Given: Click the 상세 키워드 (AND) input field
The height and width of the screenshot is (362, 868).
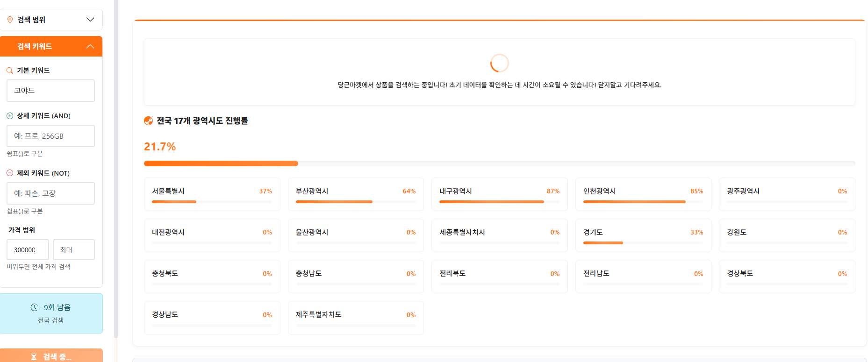Looking at the screenshot, I should 50,136.
